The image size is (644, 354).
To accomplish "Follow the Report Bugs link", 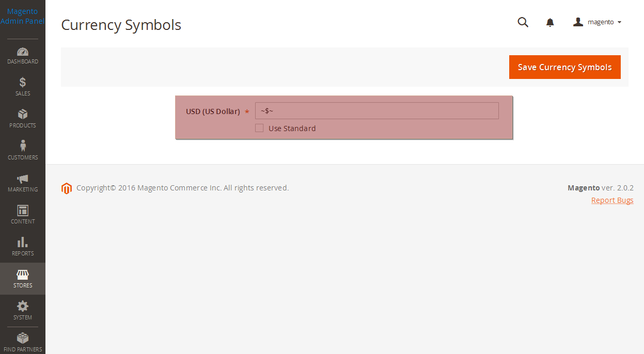I will tap(612, 200).
